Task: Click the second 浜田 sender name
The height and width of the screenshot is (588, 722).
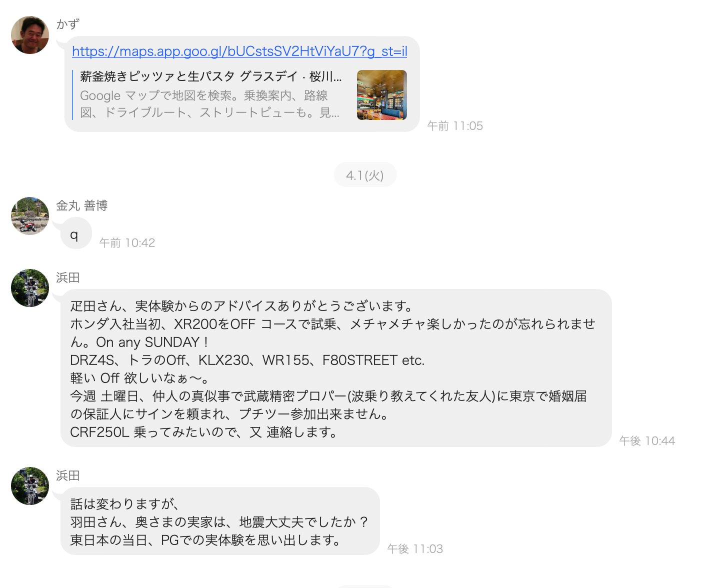Action: coord(68,475)
